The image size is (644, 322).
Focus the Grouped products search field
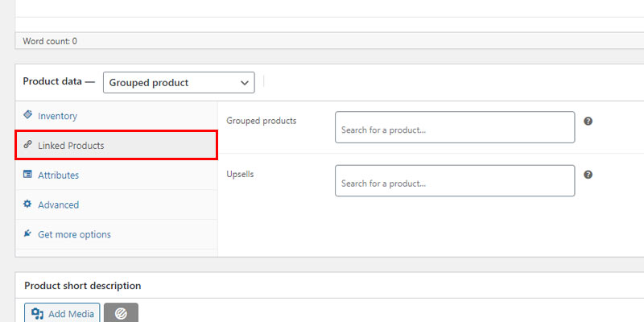[455, 127]
